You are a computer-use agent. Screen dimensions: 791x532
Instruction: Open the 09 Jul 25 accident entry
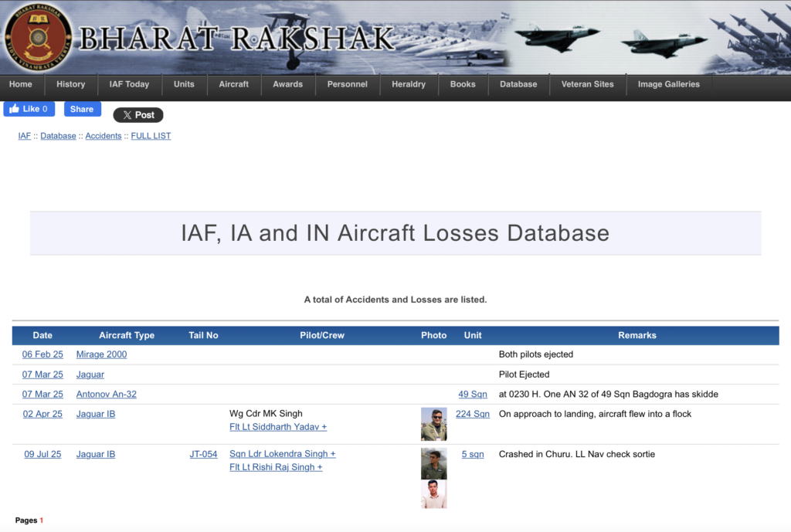(x=42, y=454)
